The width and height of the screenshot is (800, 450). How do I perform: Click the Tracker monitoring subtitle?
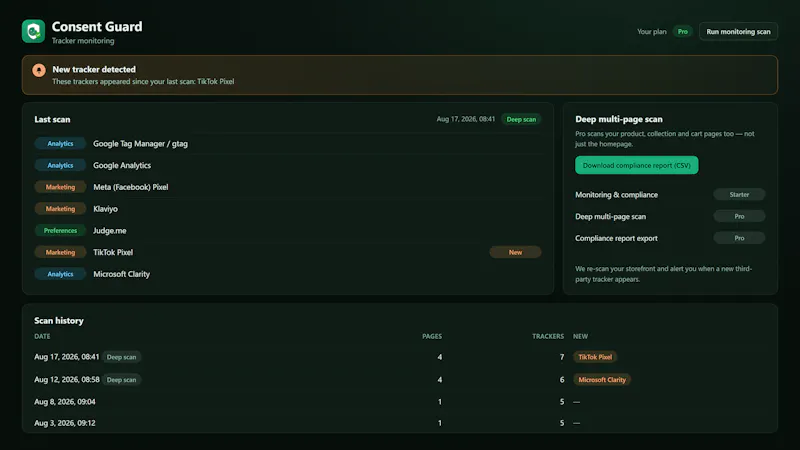tap(83, 41)
